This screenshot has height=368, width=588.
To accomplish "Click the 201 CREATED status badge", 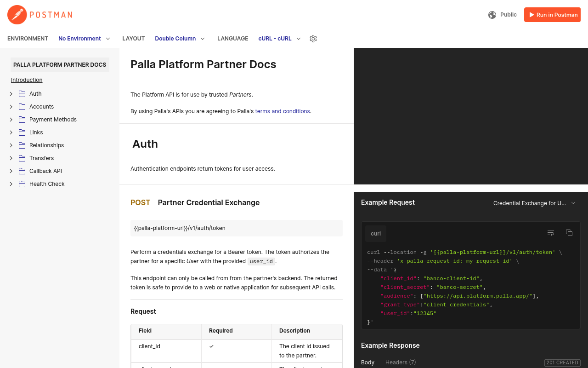I will 562,363.
